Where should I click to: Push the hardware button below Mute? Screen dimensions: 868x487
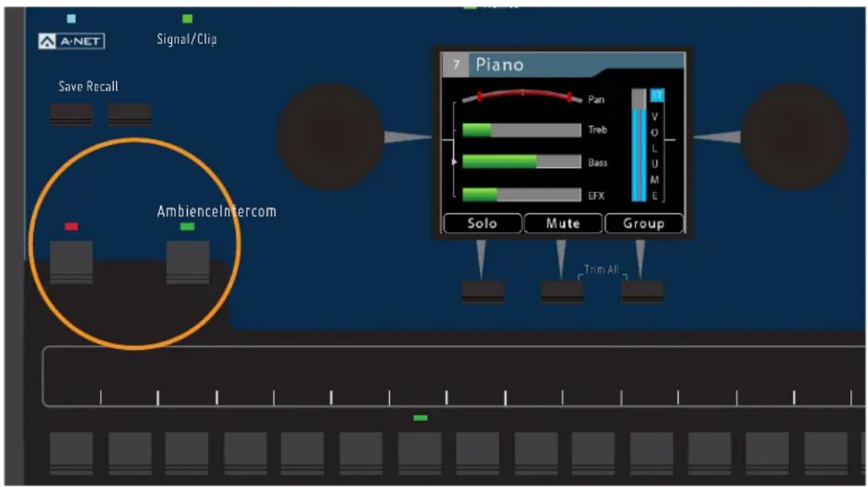[562, 291]
